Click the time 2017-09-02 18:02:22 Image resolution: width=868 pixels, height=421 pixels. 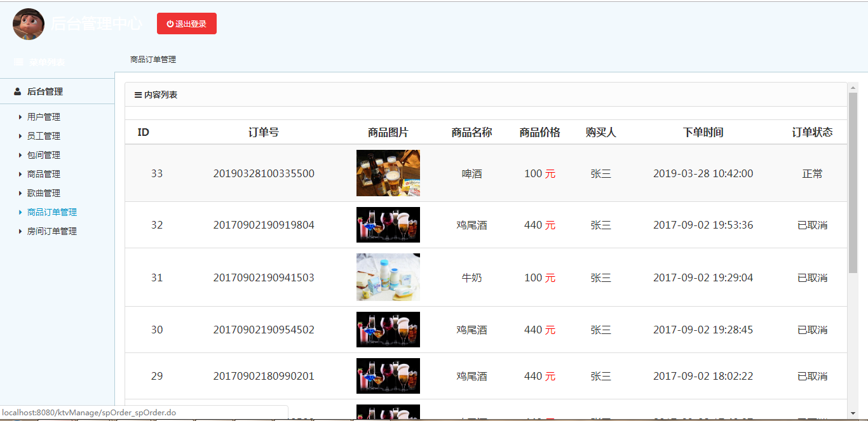pos(703,376)
